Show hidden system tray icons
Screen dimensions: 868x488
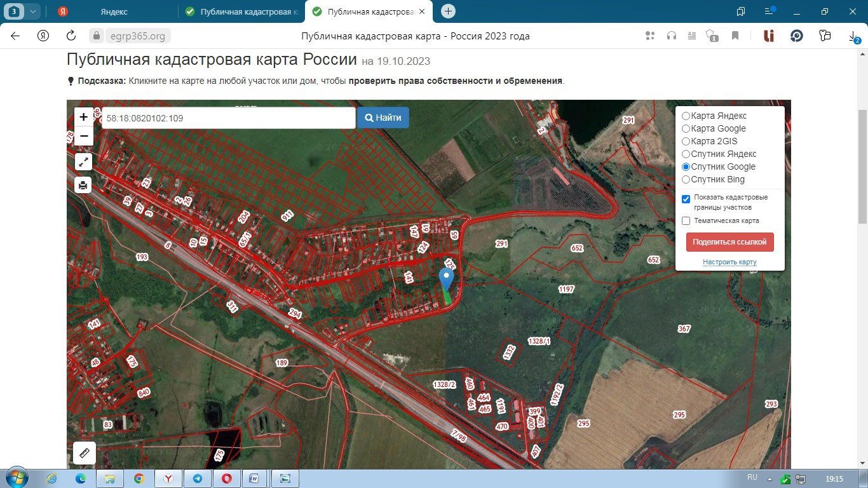[x=770, y=478]
